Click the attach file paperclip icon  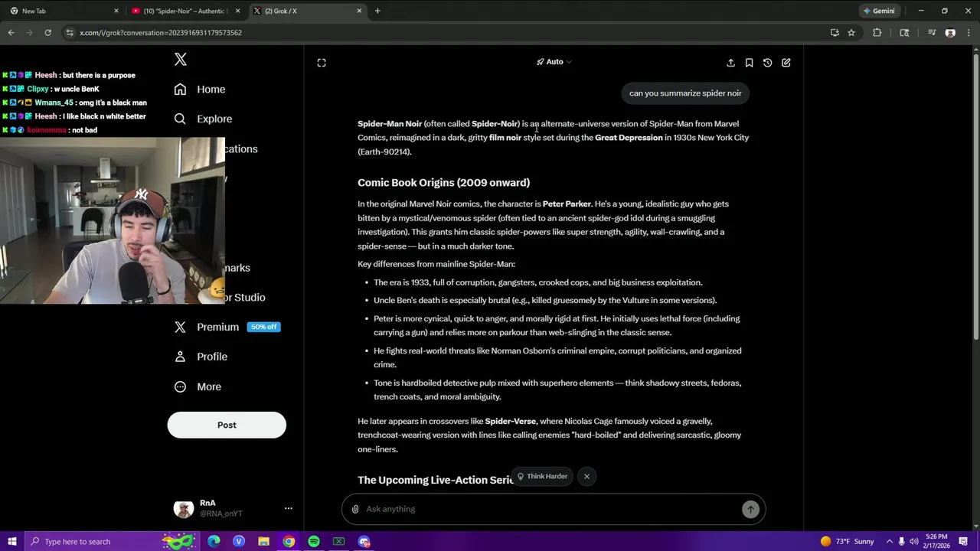[x=355, y=509]
